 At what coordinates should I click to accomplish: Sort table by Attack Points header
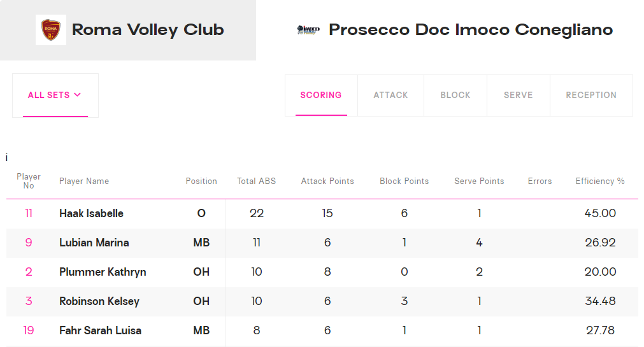coord(327,181)
